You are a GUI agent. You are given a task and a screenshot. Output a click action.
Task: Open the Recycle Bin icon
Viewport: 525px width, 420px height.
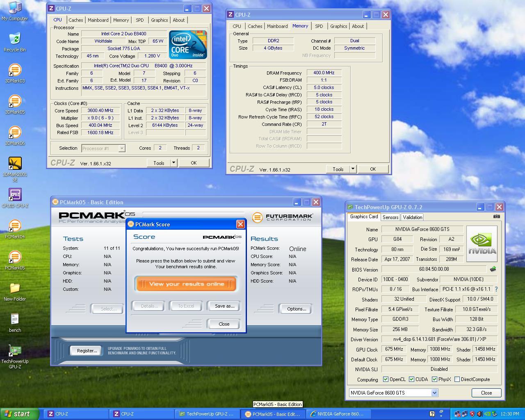(x=15, y=42)
